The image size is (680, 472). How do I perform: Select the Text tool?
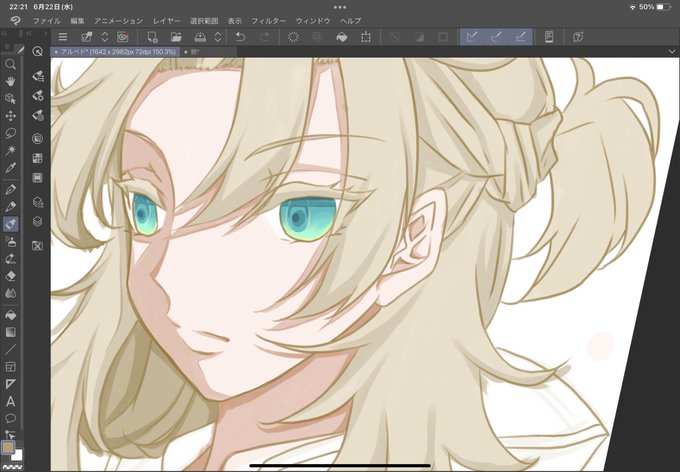(x=10, y=401)
